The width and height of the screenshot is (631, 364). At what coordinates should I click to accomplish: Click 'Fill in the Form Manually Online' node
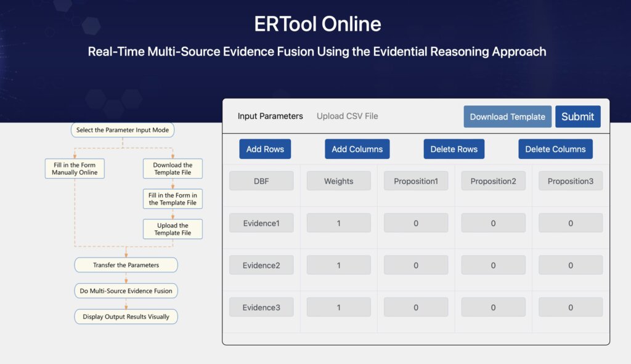pyautogui.click(x=74, y=168)
